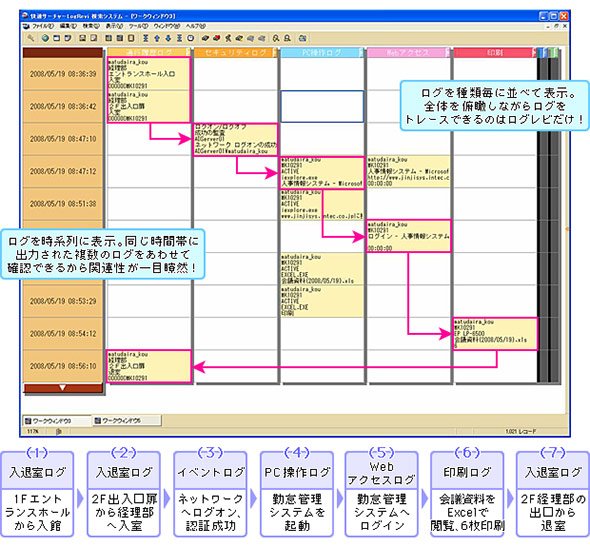590x547 pixels.
Task: Expand time column with bottom down-triangle
Action: (x=63, y=388)
